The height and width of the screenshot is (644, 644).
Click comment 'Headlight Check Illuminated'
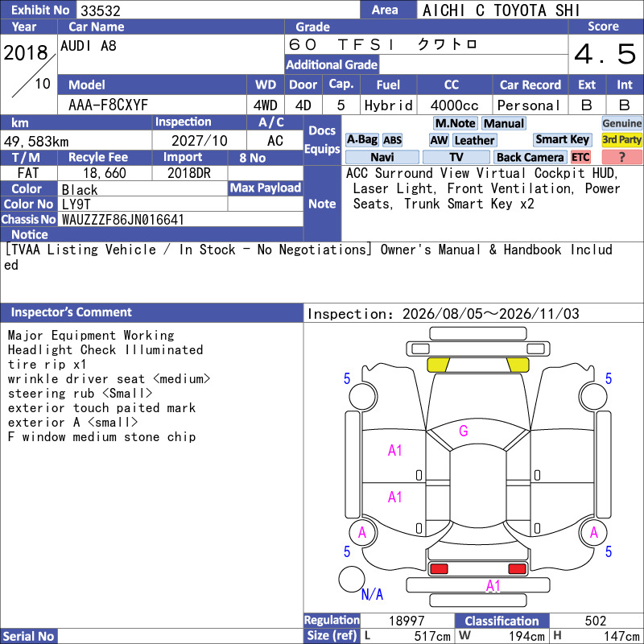pyautogui.click(x=105, y=350)
